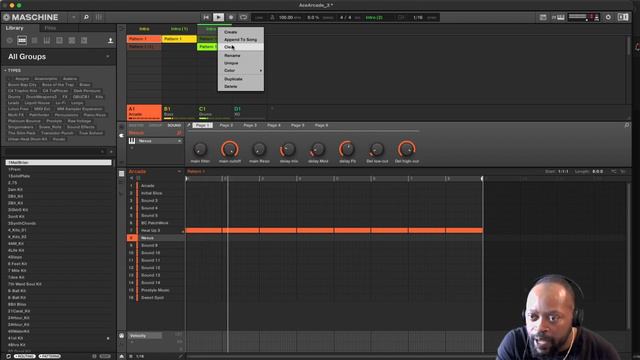Open the Velocity modulation lane dropdown

[x=145, y=336]
